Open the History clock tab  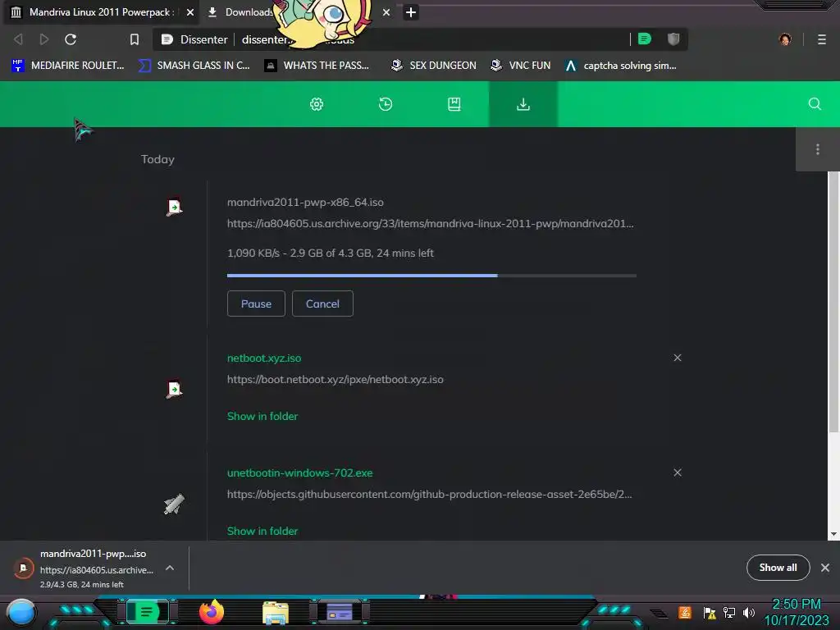pos(386,104)
